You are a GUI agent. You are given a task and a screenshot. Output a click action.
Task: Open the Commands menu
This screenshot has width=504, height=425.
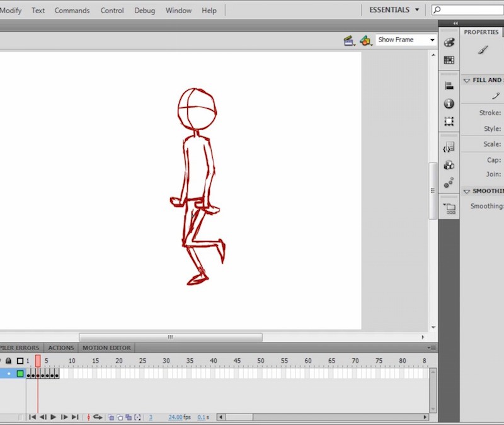72,10
